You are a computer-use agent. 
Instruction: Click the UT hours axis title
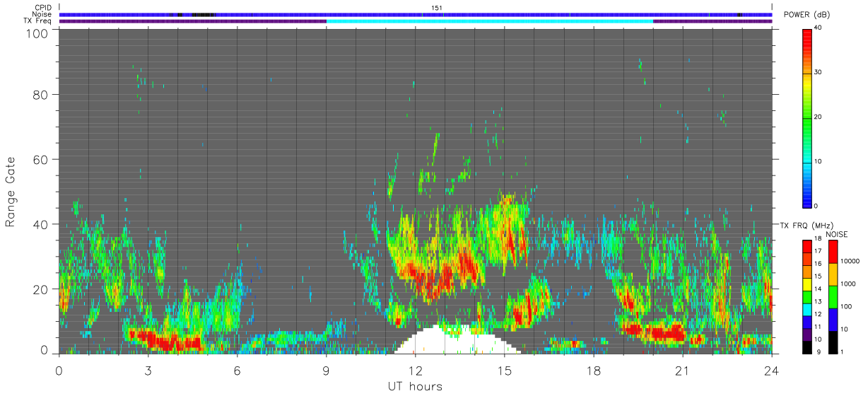pyautogui.click(x=414, y=387)
